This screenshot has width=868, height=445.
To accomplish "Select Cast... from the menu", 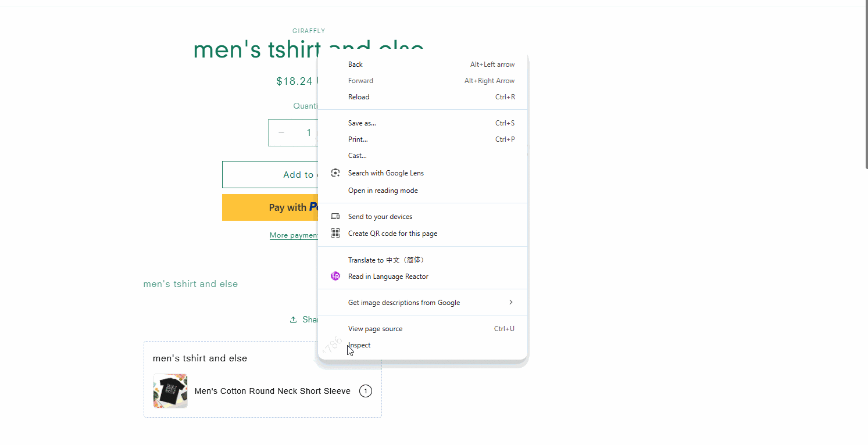I will 423,156.
